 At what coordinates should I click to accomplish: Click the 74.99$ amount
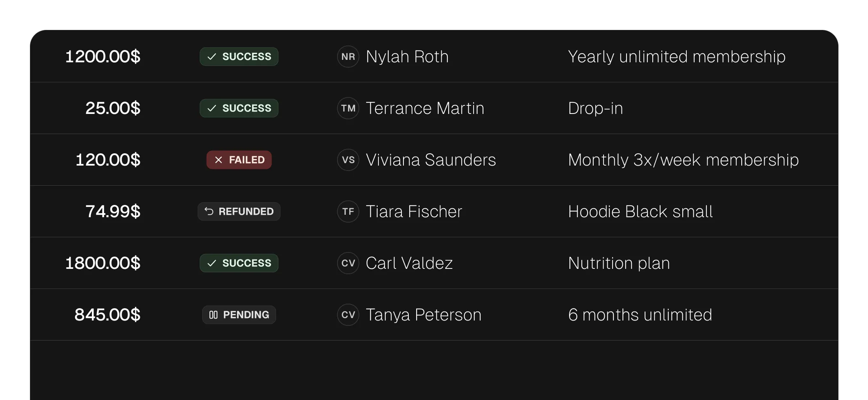[113, 211]
